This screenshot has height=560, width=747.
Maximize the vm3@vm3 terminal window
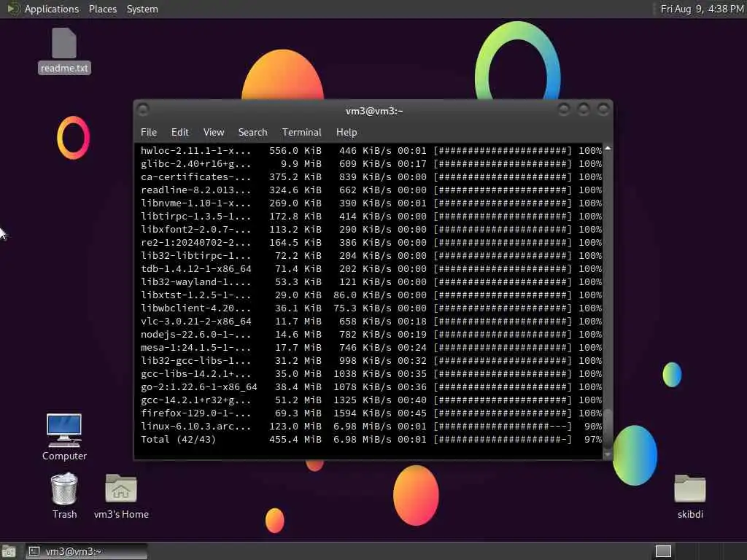pos(583,110)
